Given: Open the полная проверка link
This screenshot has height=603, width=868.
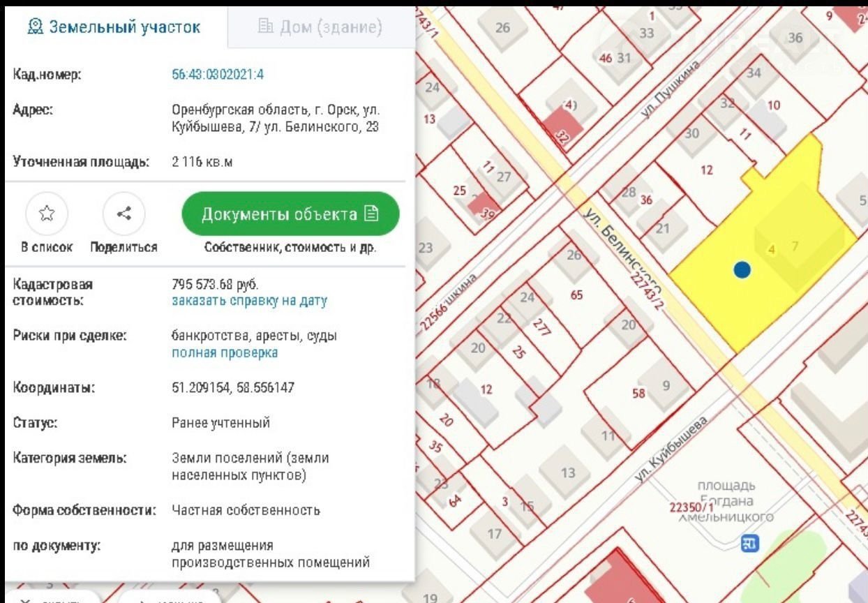Looking at the screenshot, I should tap(224, 353).
